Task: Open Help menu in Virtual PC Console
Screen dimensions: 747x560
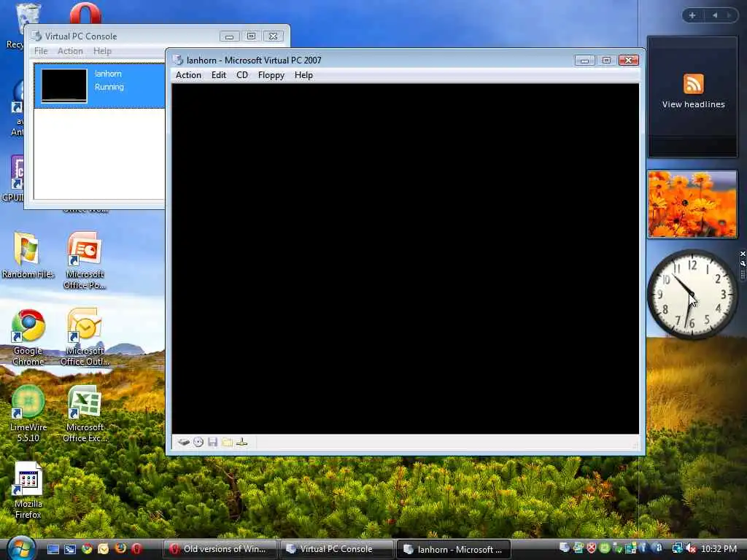Action: point(102,51)
